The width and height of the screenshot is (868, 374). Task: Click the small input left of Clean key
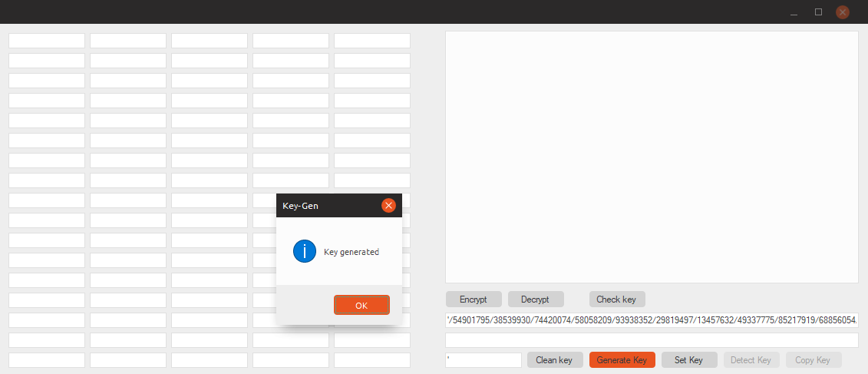coord(484,360)
